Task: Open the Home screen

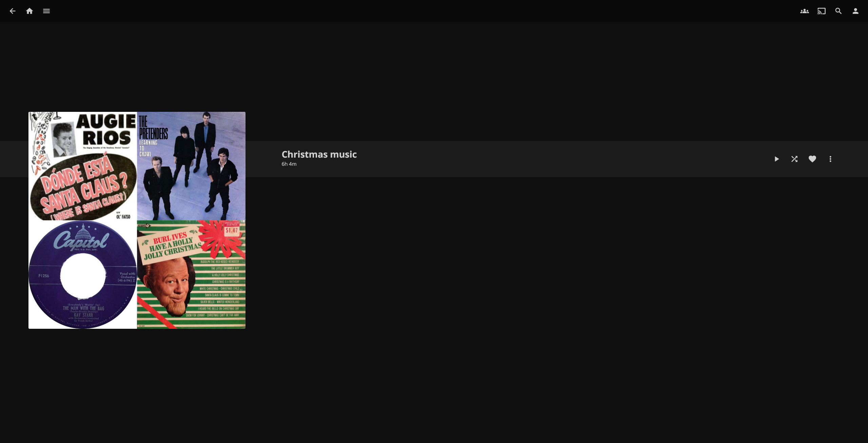Action: click(x=29, y=11)
